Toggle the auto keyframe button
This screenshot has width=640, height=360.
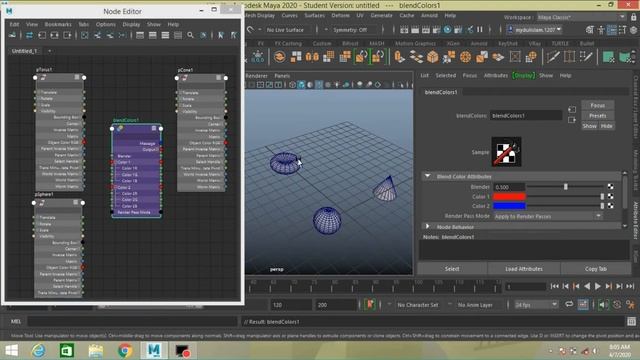coord(617,305)
